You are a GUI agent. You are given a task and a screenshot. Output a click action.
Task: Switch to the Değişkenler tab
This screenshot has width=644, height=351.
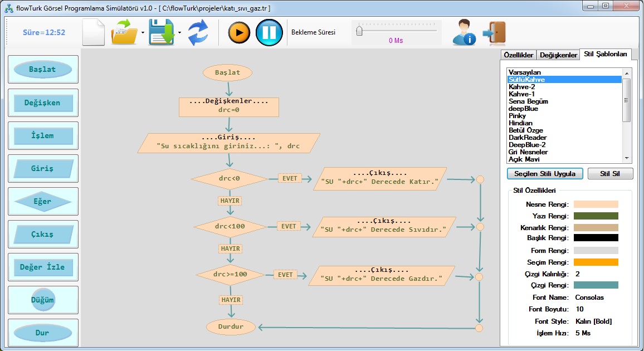[x=558, y=55]
